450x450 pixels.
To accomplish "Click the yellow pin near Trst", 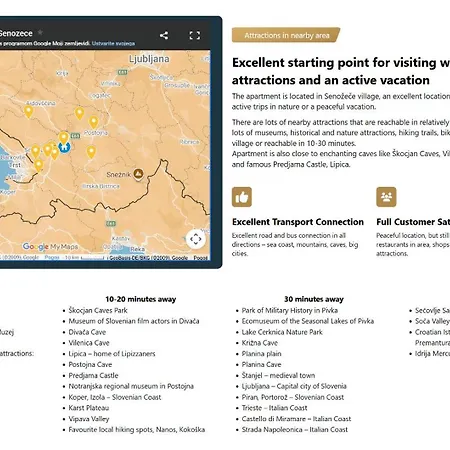I will (39, 165).
